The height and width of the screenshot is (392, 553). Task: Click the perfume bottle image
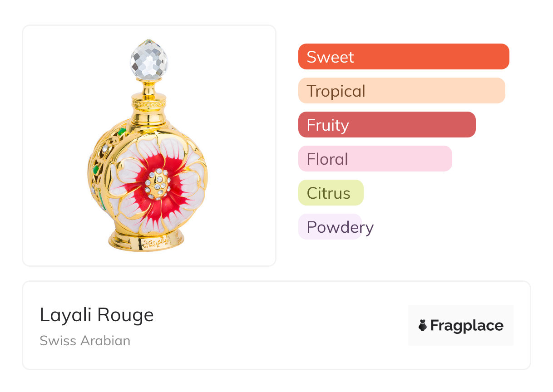pyautogui.click(x=148, y=145)
